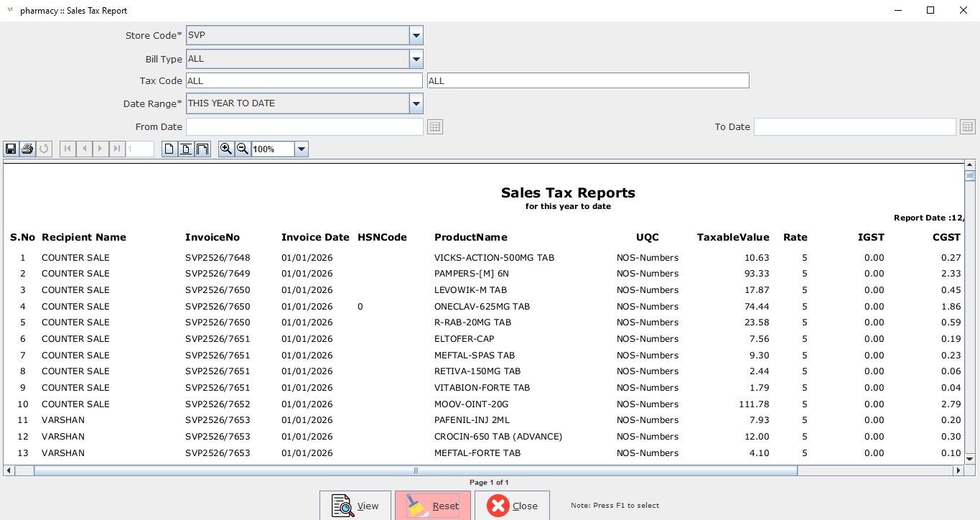980x520 pixels.
Task: Click the PAFENIL-INJ 2ML product cell
Action: [472, 420]
